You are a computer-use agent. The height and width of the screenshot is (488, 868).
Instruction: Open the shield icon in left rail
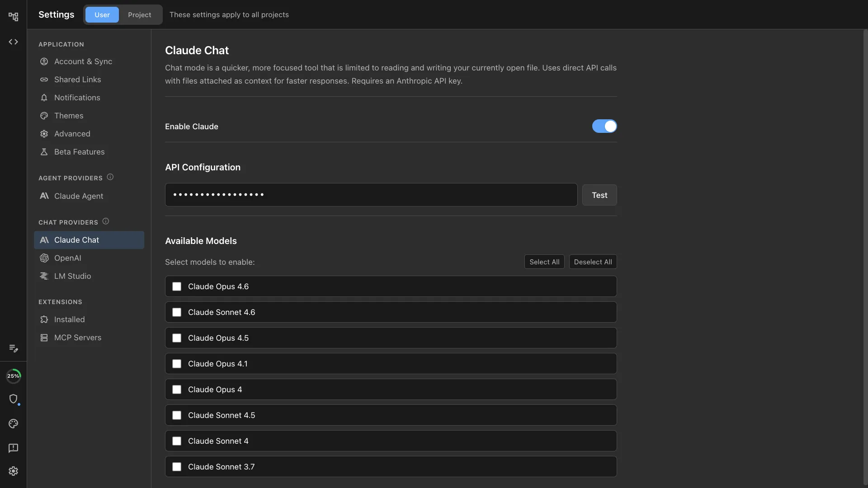click(13, 399)
